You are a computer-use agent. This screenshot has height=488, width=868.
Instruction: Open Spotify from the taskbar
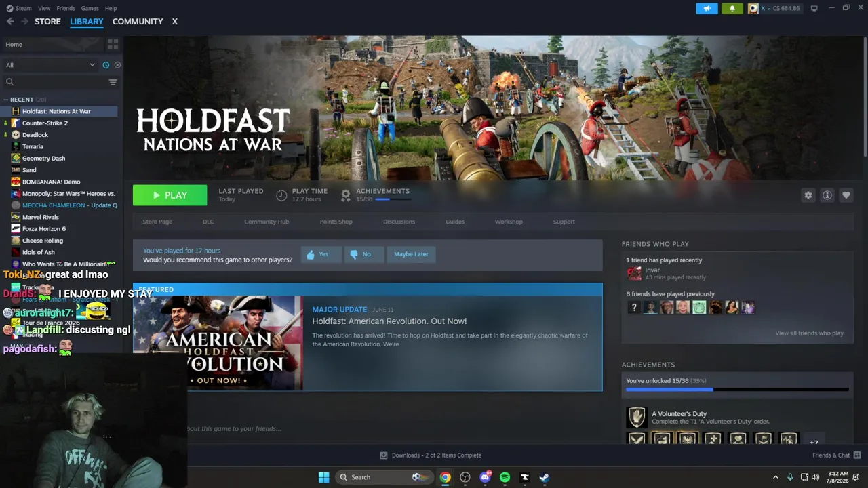[x=505, y=477]
